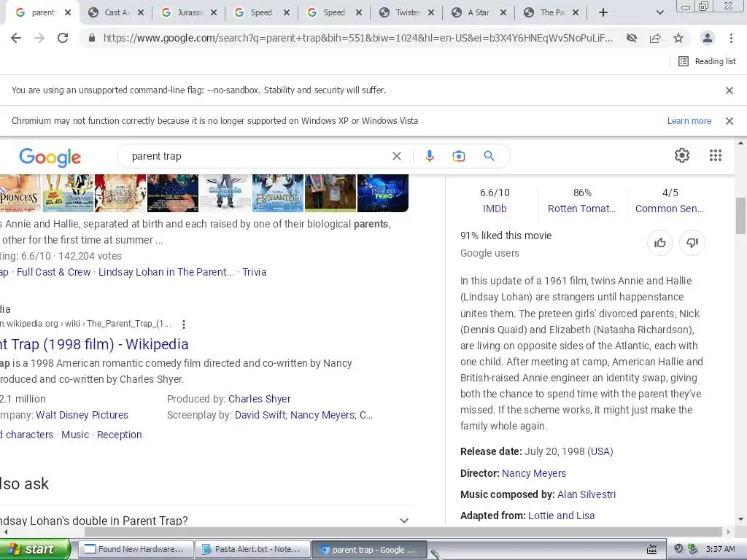
Task: Click the Google logo
Action: [x=50, y=157]
